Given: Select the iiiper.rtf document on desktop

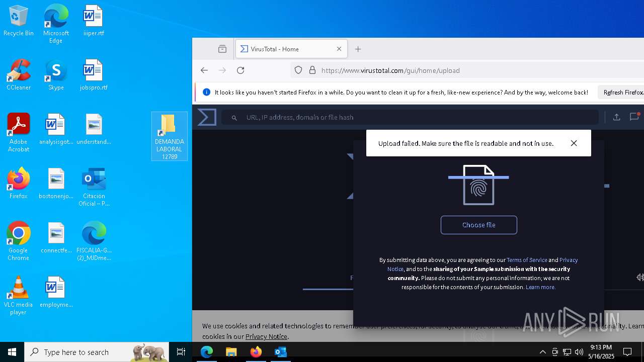Looking at the screenshot, I should (93, 21).
